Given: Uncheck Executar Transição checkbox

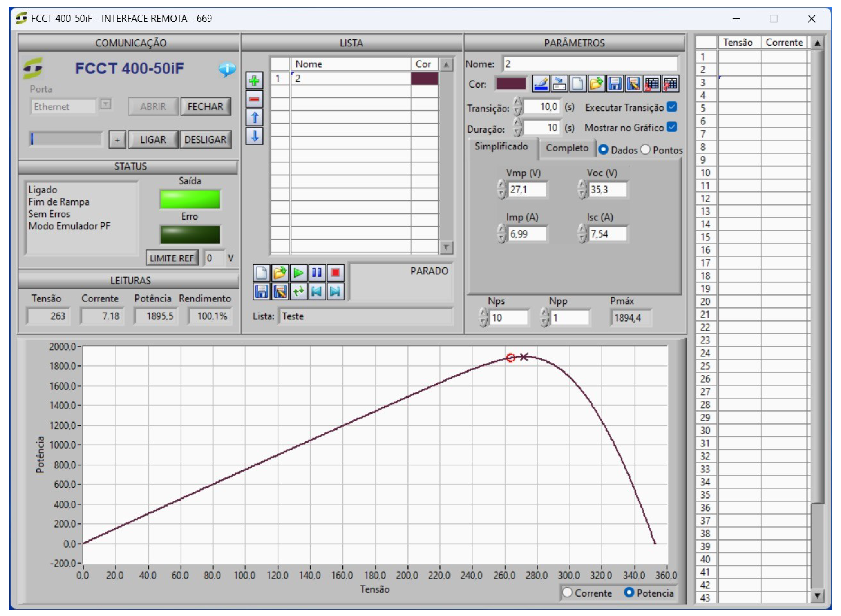Looking at the screenshot, I should [672, 107].
